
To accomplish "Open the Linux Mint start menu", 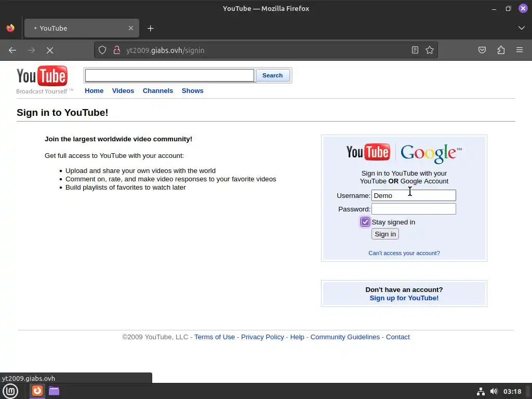I will tap(10, 391).
